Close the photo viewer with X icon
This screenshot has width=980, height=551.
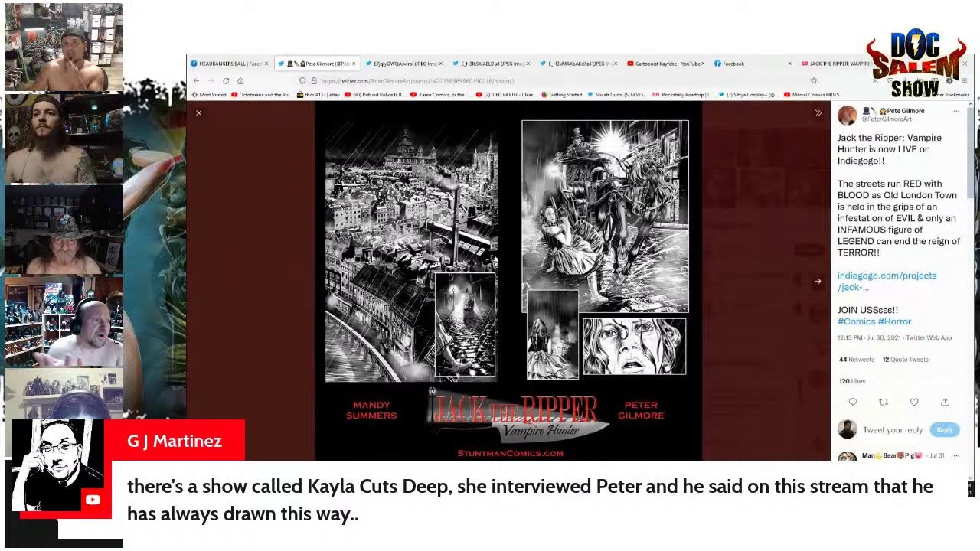[198, 113]
